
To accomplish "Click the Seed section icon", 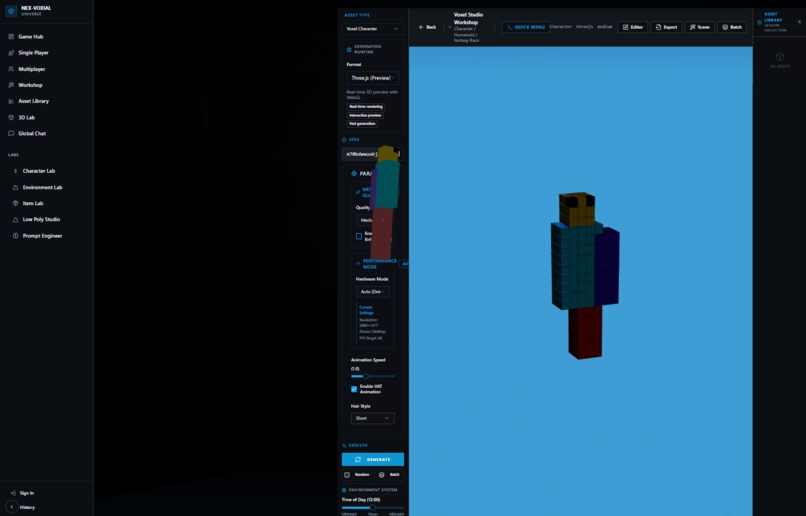I will point(344,139).
